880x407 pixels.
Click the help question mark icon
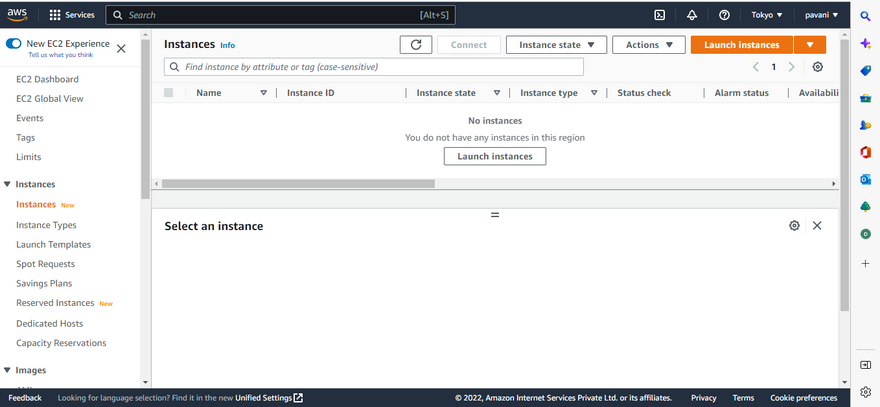click(724, 15)
